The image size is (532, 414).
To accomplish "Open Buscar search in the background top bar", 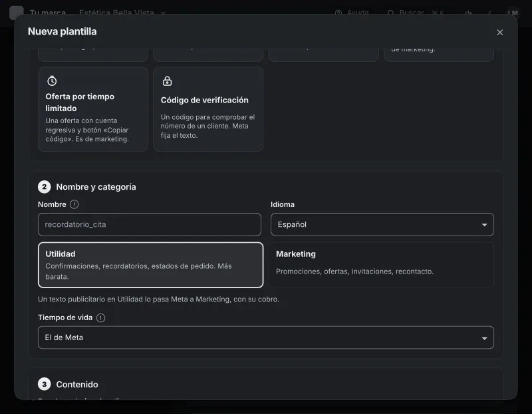I will [x=416, y=13].
